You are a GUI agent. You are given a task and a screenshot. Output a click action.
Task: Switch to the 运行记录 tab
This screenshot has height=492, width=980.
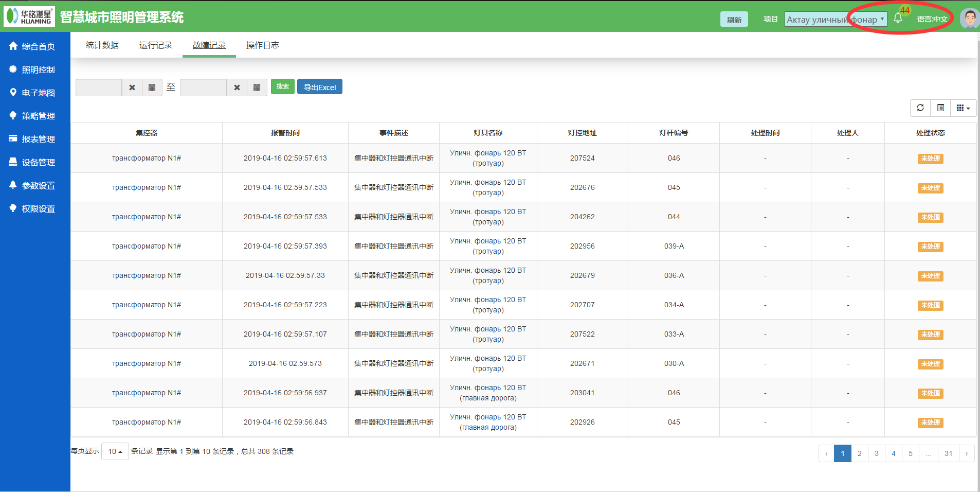click(156, 45)
